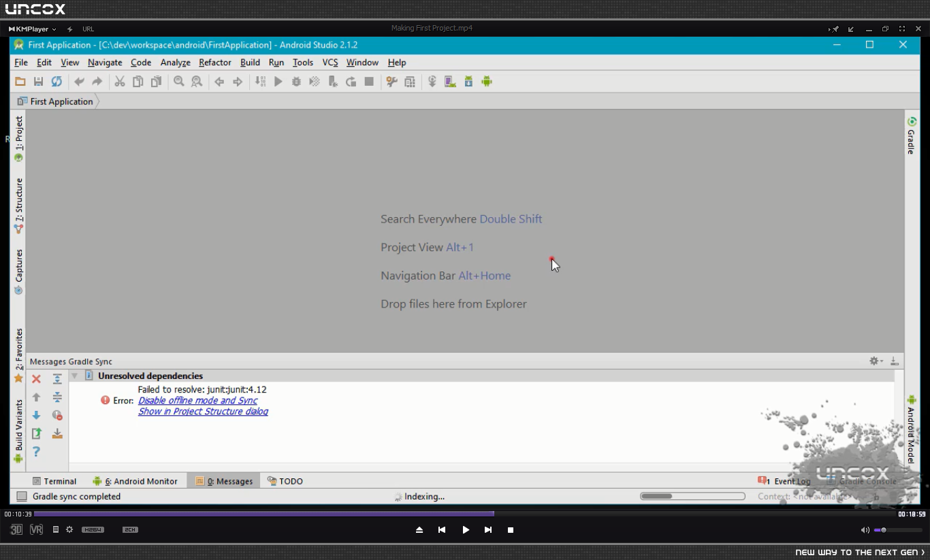This screenshot has width=930, height=560.
Task: Click the Redo arrow toolbar icon
Action: click(97, 82)
